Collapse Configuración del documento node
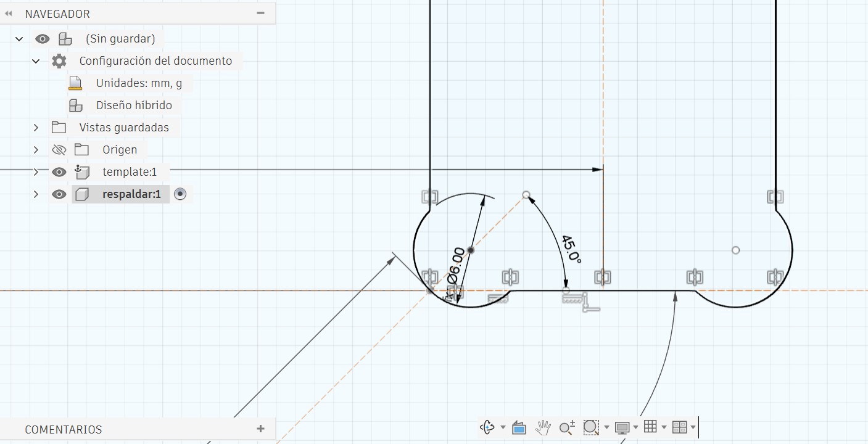 (36, 61)
